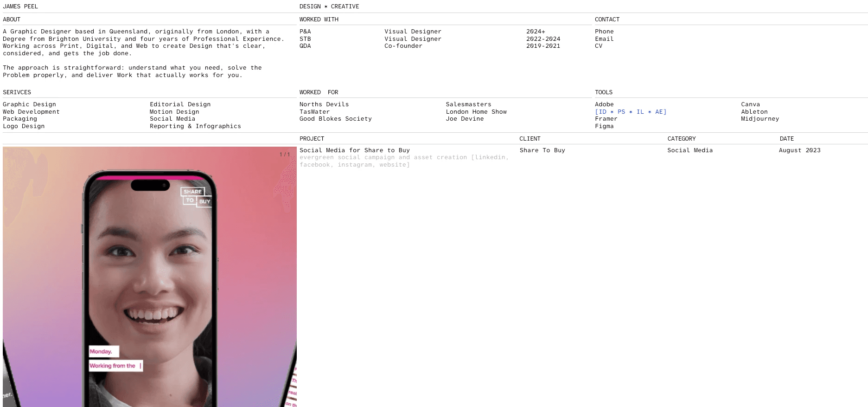Open the Phone contact link
The image size is (868, 407).
coord(604,32)
